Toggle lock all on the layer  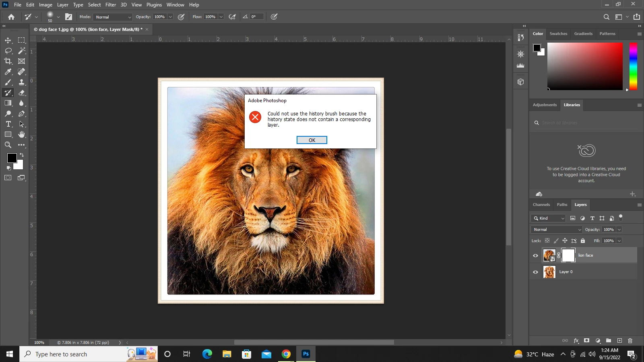(583, 241)
